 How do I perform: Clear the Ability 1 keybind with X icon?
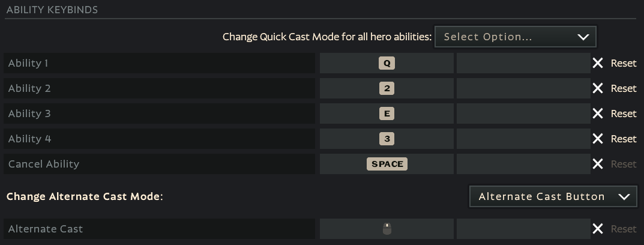click(598, 63)
